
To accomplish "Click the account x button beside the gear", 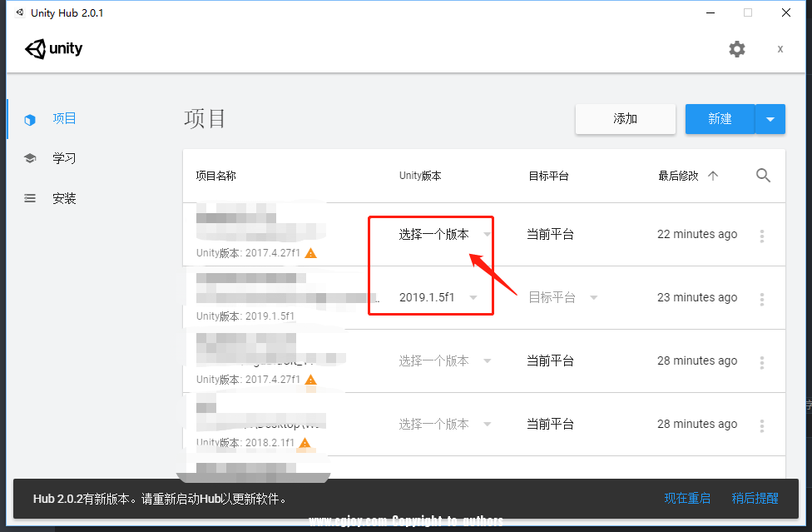I will point(780,49).
